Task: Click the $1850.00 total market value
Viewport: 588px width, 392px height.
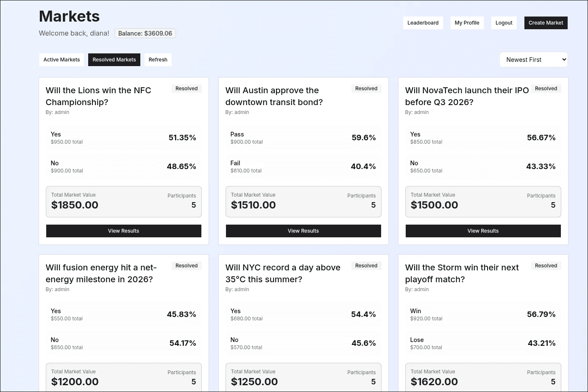Action: (75, 205)
